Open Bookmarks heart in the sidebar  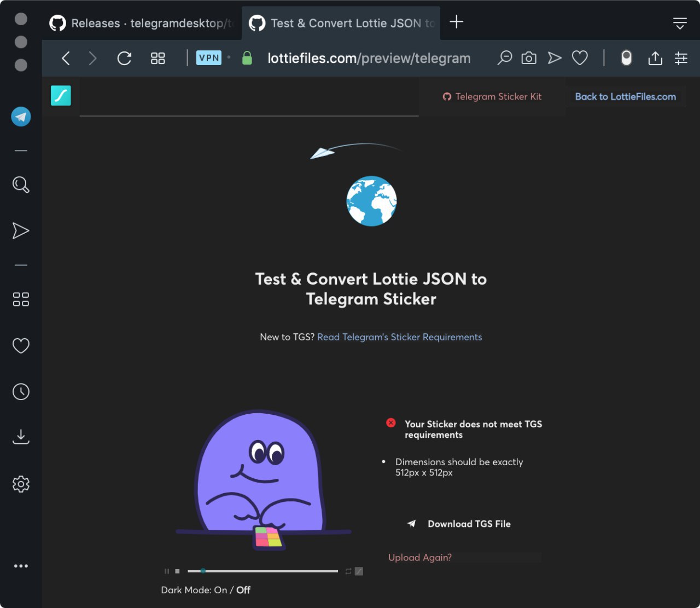21,345
